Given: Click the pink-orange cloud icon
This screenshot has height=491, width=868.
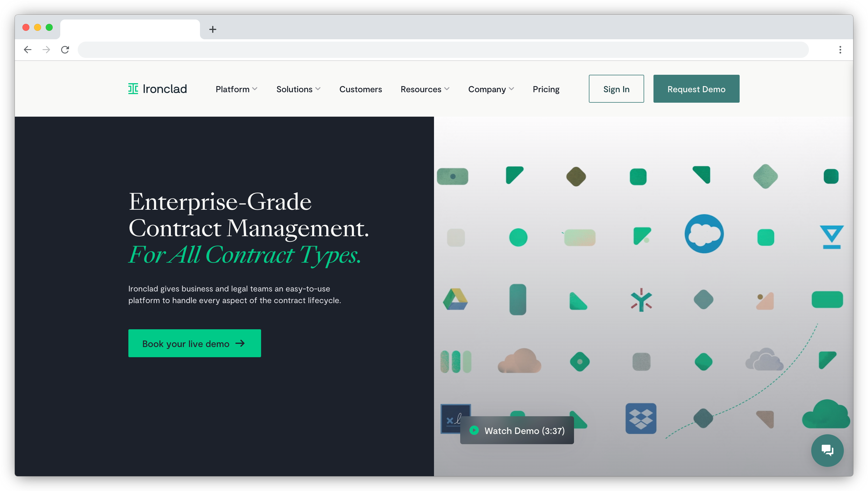Looking at the screenshot, I should (520, 360).
